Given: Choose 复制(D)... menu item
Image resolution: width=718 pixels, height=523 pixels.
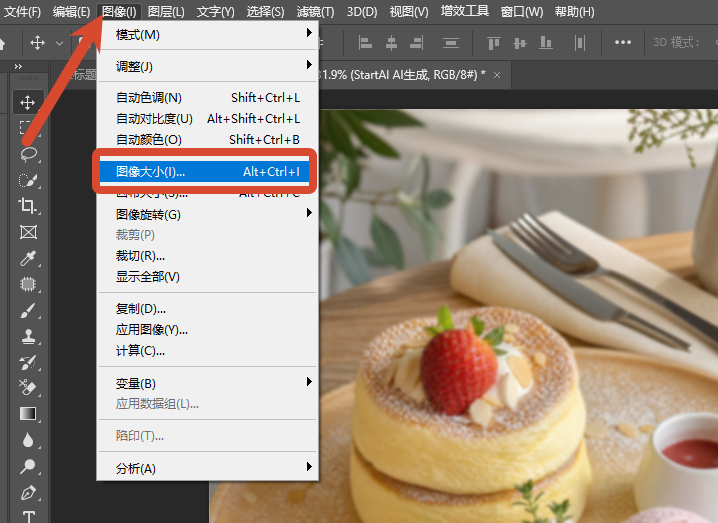Looking at the screenshot, I should (x=208, y=309).
